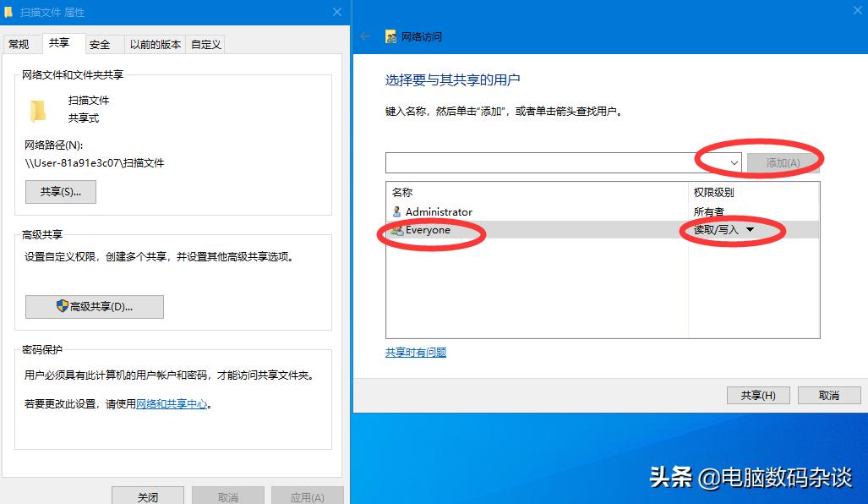
Task: Click the 扫描文件 属性 title bar icon
Action: pyautogui.click(x=9, y=12)
